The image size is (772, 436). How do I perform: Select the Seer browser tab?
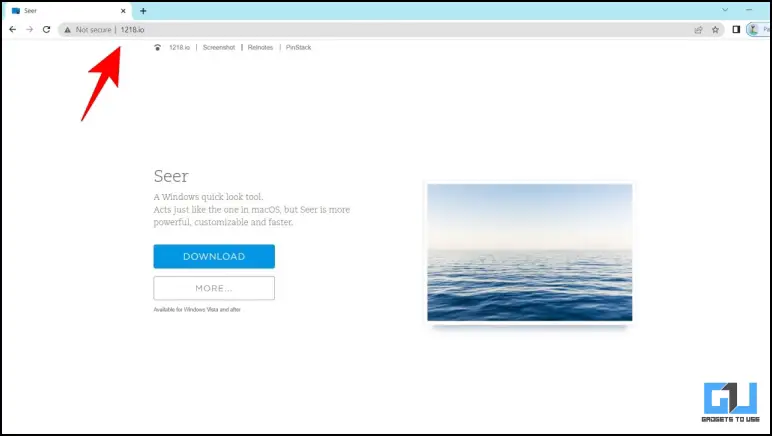tap(68, 11)
